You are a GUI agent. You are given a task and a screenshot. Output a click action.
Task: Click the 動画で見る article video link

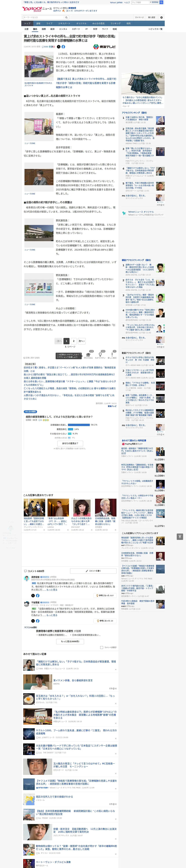pyautogui.click(x=86, y=83)
